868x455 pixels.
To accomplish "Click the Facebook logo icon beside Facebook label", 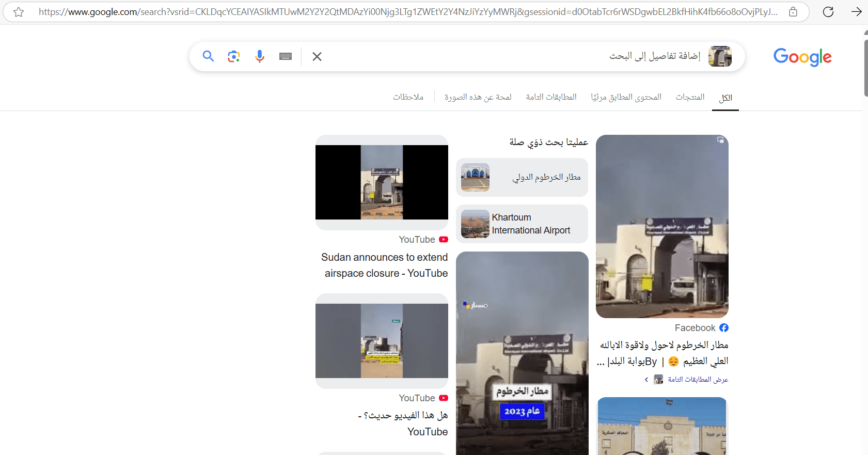I will tap(724, 328).
